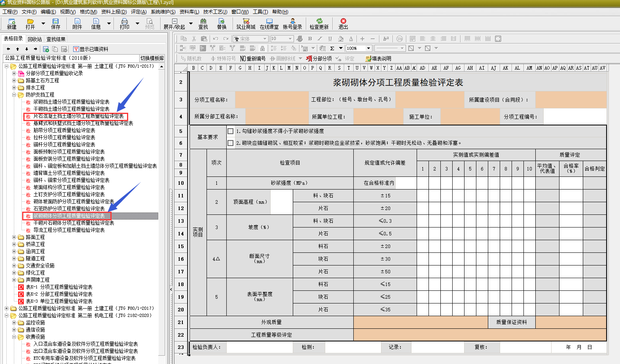620x364 pixels.
Task: Click the 外观质量 orange input cell
Action: tap(421, 322)
